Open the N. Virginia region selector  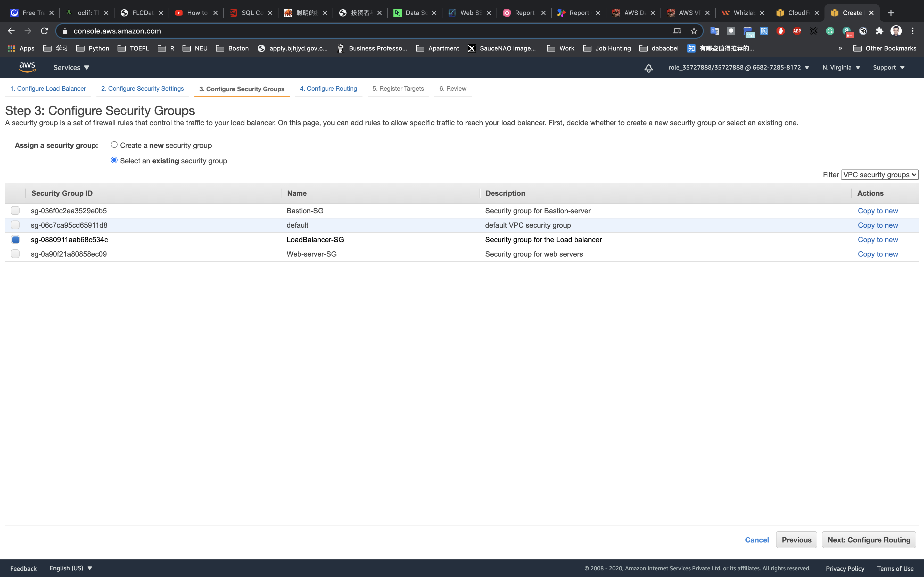(x=841, y=67)
